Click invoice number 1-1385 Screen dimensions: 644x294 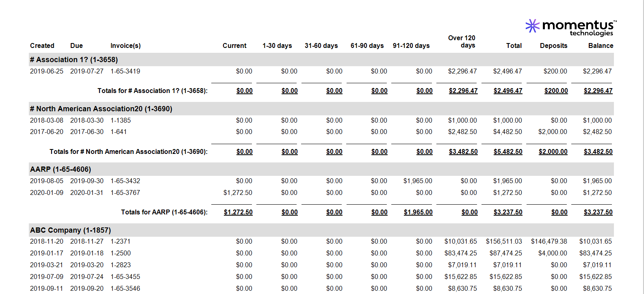tap(121, 120)
